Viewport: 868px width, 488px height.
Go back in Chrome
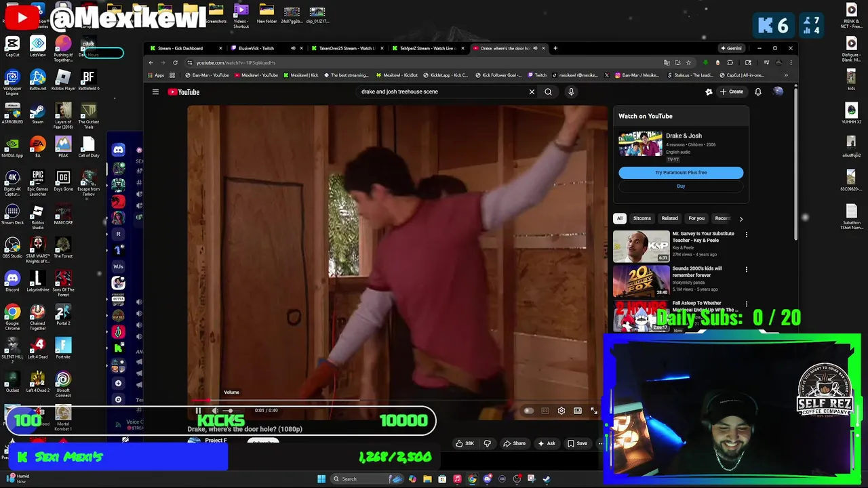click(151, 62)
